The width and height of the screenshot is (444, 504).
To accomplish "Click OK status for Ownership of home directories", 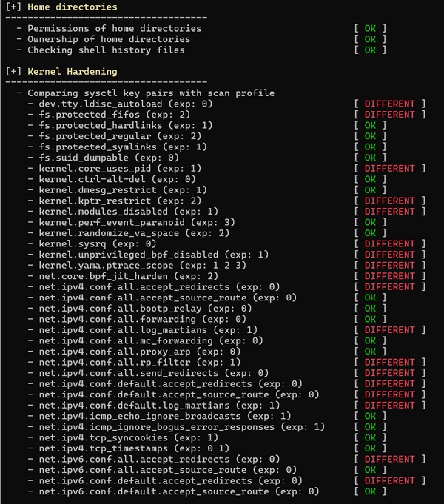I will tap(370, 39).
